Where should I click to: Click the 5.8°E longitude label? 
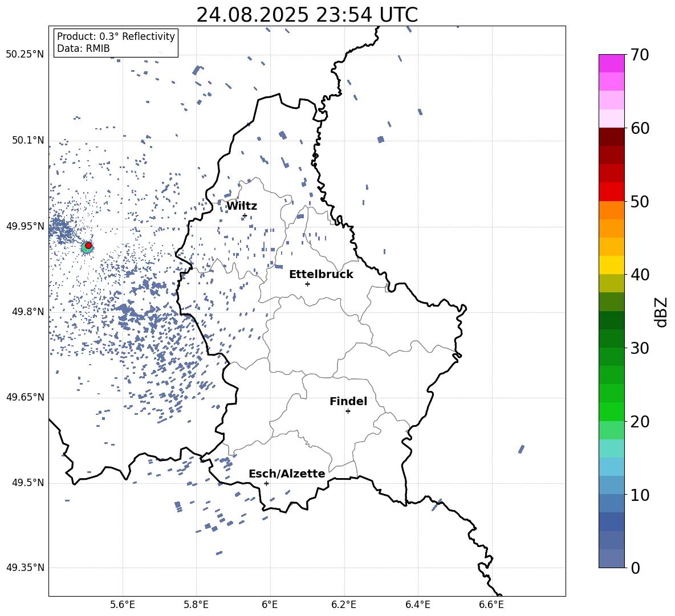coord(196,605)
